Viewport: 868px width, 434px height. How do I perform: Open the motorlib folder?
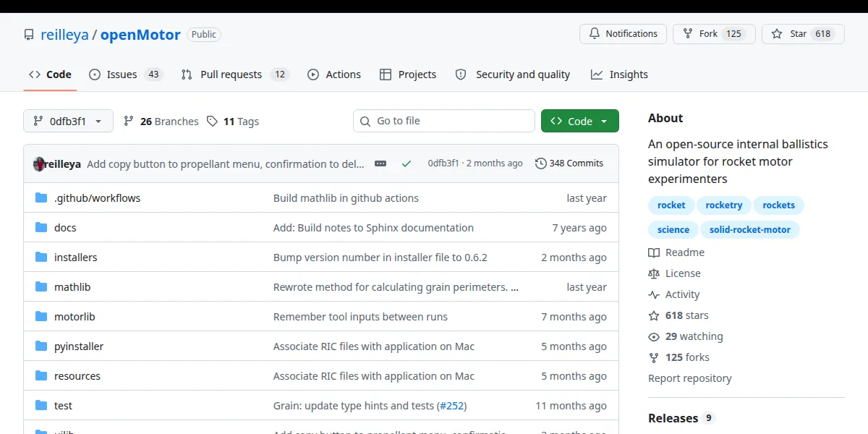[75, 317]
